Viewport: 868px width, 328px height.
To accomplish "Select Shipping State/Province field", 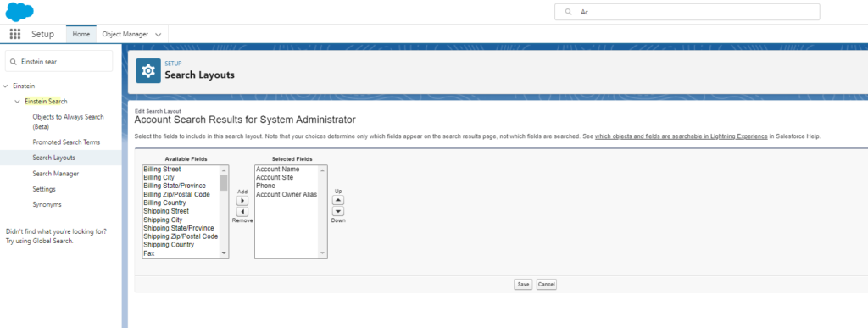I will tap(178, 228).
